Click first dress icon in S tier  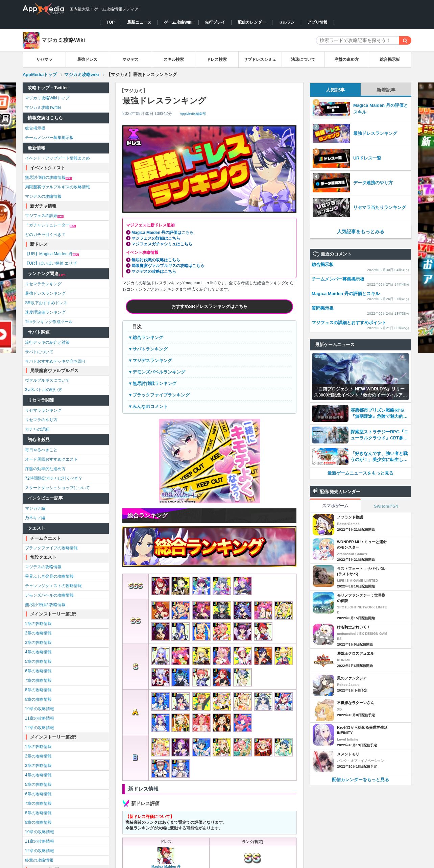coord(160,656)
